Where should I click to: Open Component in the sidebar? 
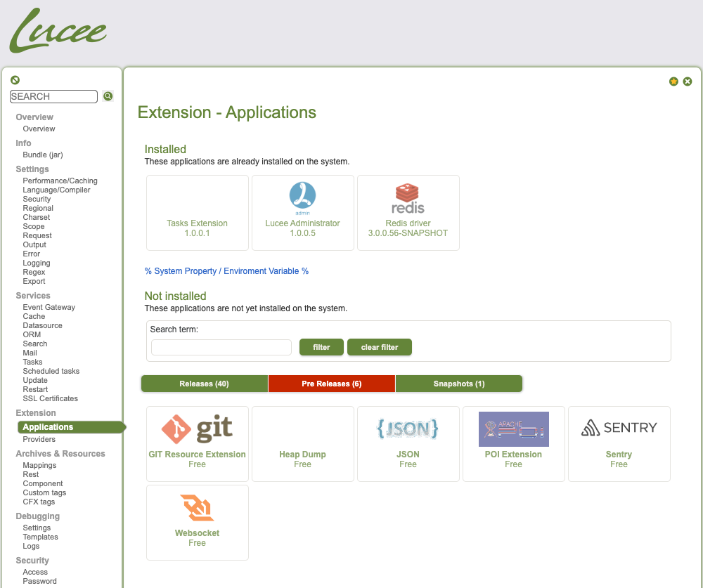click(x=43, y=483)
